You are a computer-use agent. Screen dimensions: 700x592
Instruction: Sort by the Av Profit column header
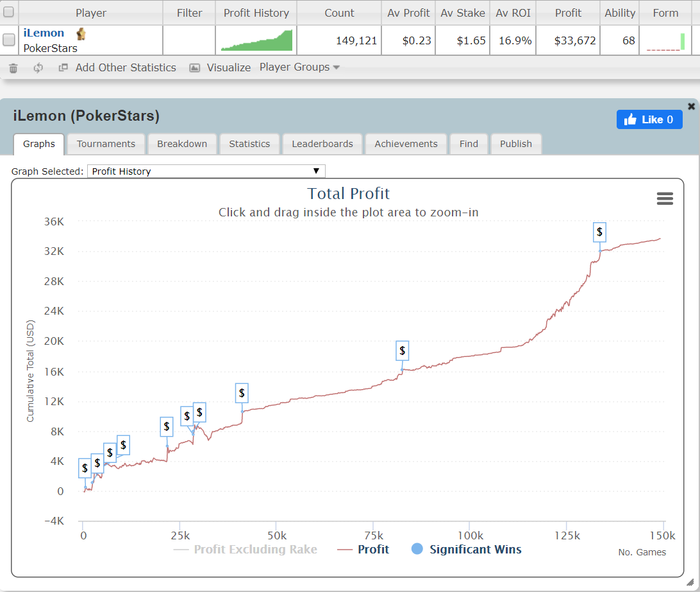(408, 13)
